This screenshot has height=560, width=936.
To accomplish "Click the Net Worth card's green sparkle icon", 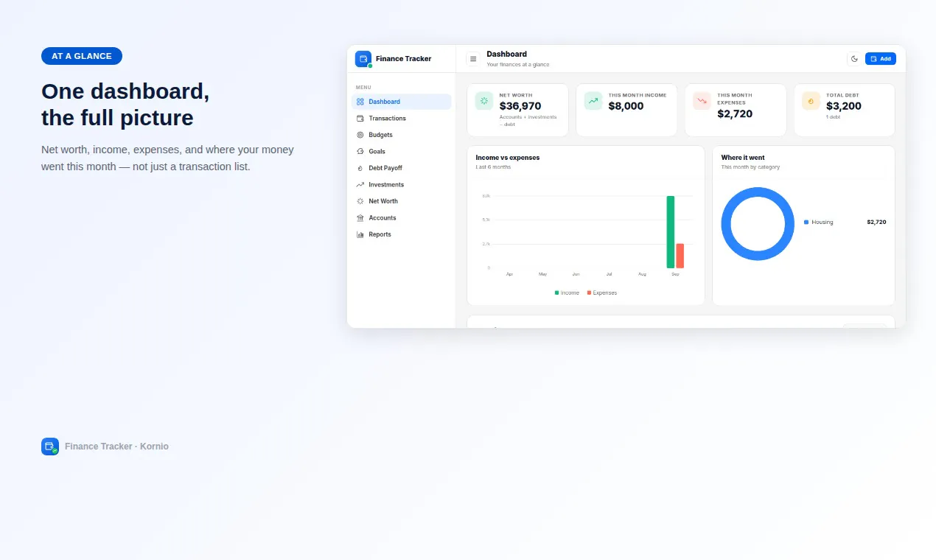I will point(484,101).
